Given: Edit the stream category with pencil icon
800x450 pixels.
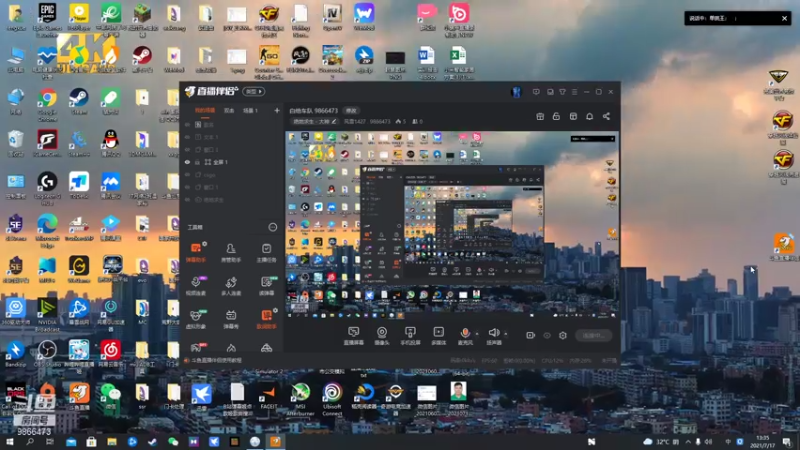Looking at the screenshot, I should [334, 121].
